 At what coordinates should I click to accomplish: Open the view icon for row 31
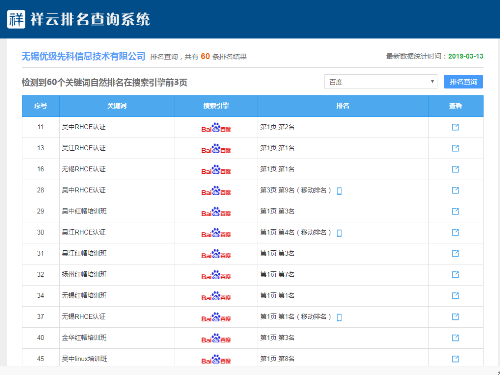click(455, 253)
